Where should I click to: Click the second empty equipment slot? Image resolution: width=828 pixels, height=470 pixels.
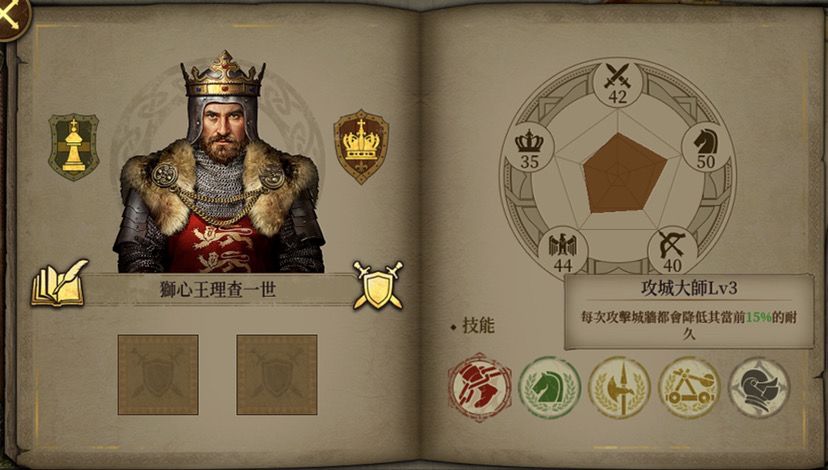click(277, 374)
